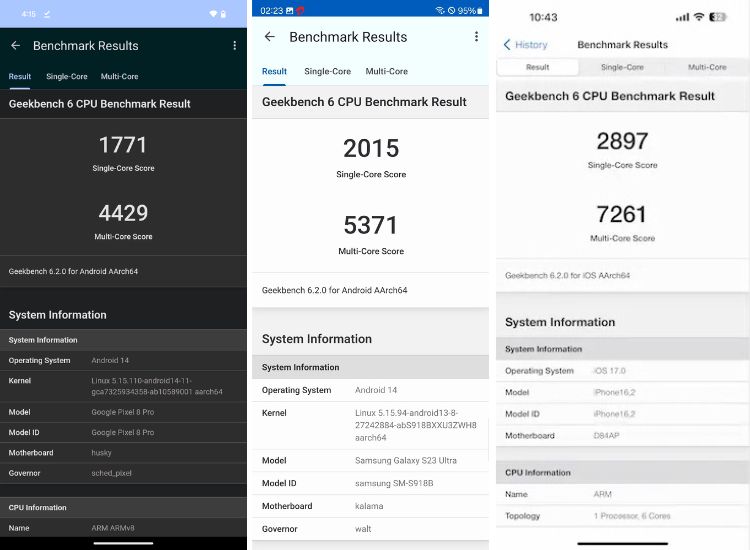Tap multi-core score 5371
This screenshot has height=550, width=750.
click(x=371, y=225)
